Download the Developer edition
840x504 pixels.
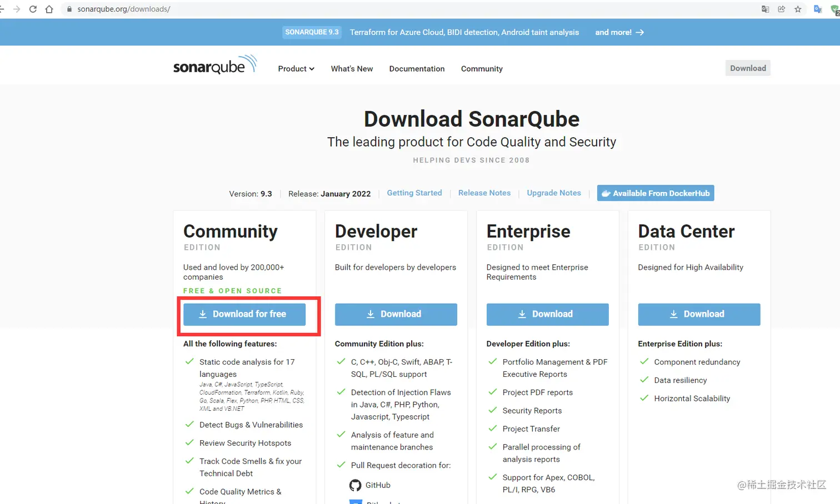pos(396,314)
